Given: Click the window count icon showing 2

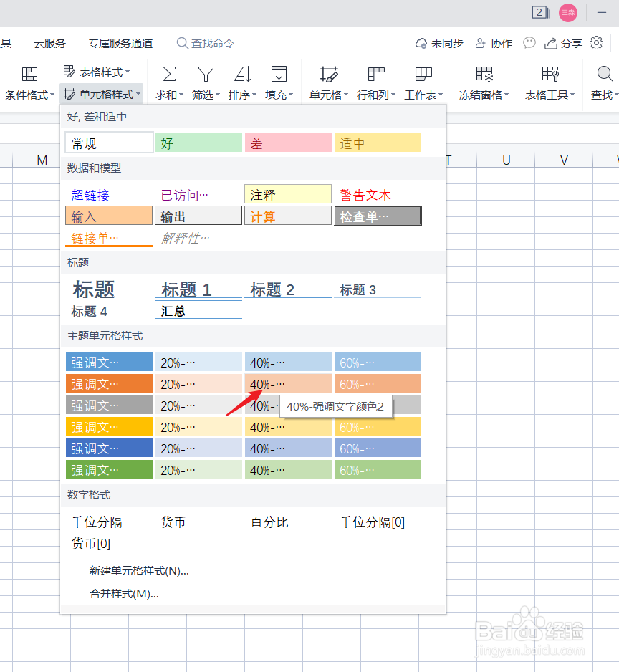Looking at the screenshot, I should [541, 12].
